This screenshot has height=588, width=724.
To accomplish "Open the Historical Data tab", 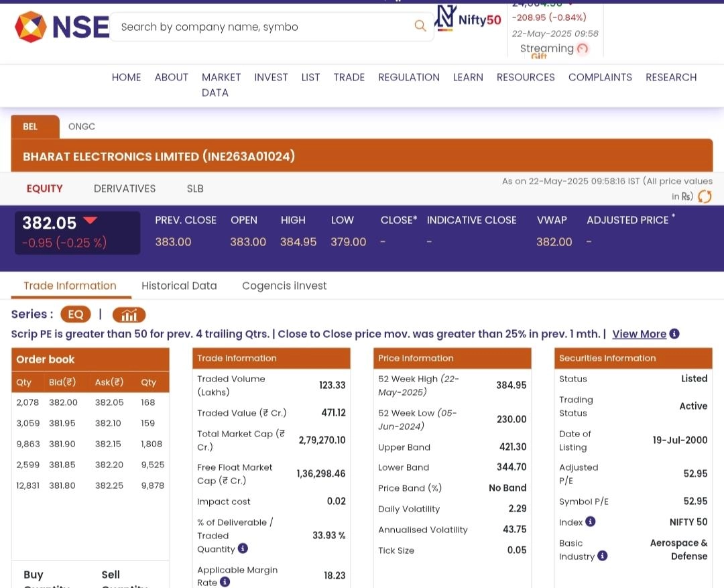I will [x=179, y=286].
